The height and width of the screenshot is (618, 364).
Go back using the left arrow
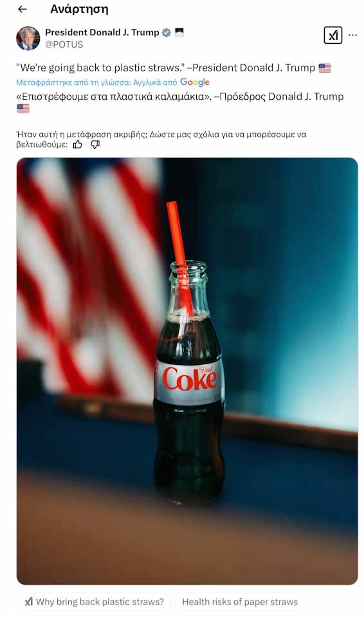[x=23, y=9]
